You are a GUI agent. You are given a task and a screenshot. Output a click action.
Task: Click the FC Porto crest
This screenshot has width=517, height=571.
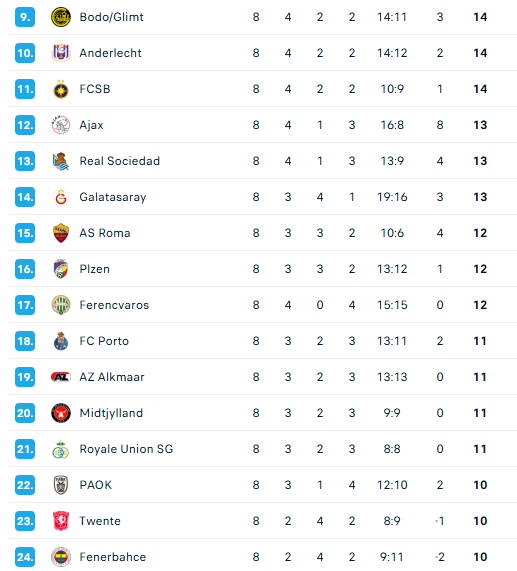coord(61,341)
